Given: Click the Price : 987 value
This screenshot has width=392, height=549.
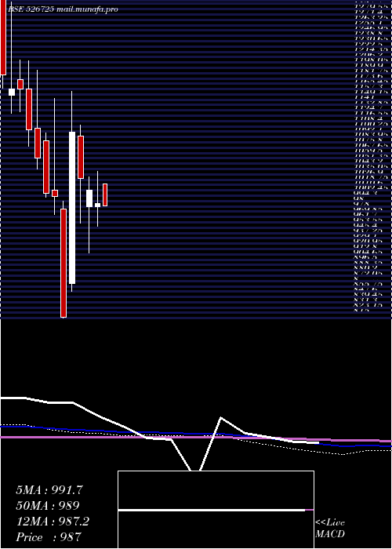Looking at the screenshot, I should pyautogui.click(x=49, y=537).
